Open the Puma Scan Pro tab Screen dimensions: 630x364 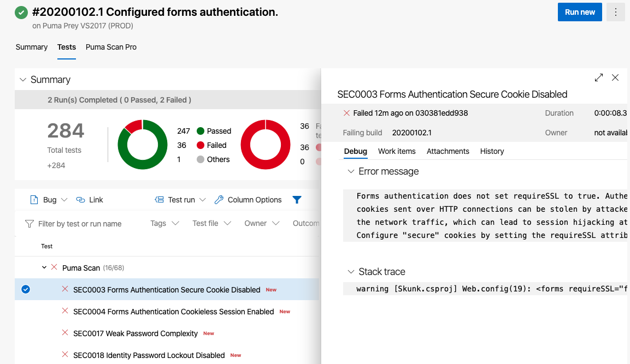click(x=111, y=47)
